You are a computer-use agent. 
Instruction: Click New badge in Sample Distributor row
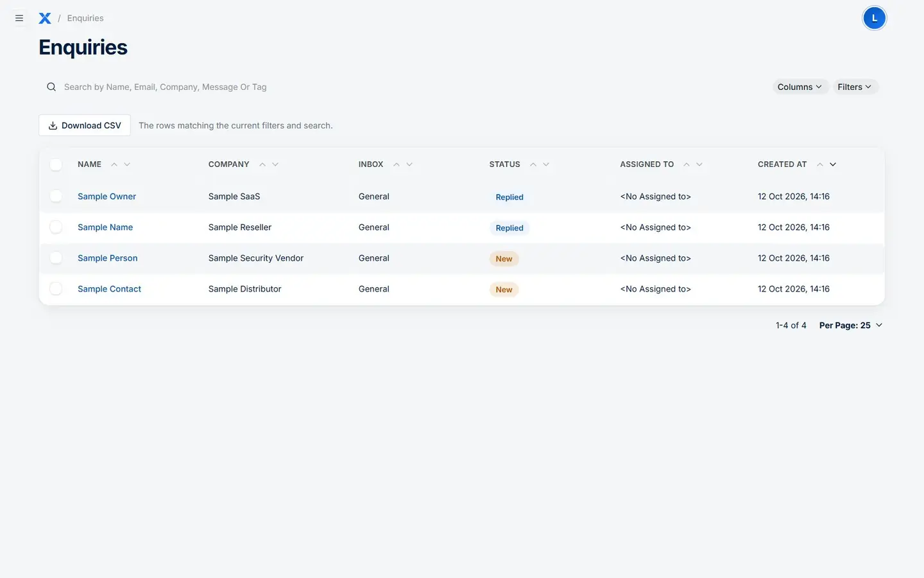[504, 290]
